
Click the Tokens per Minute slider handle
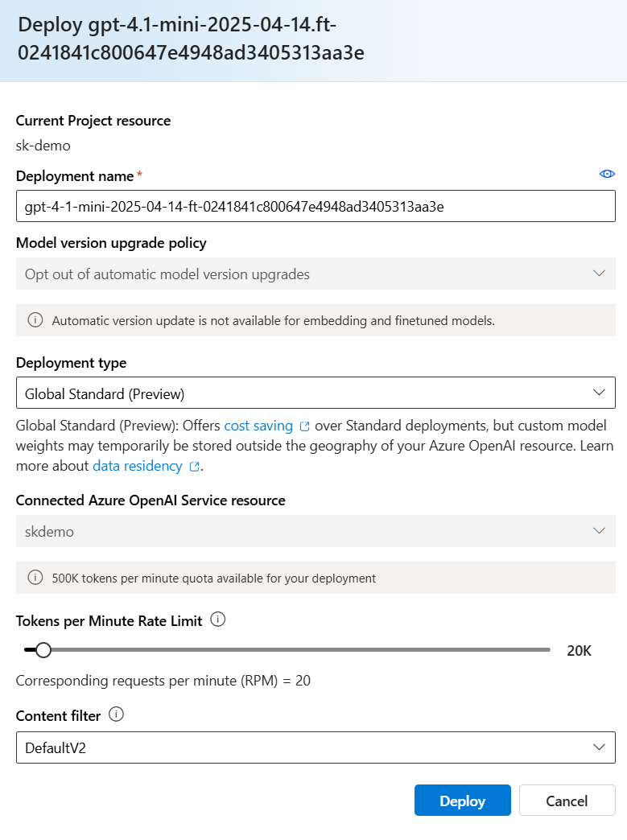pos(43,650)
